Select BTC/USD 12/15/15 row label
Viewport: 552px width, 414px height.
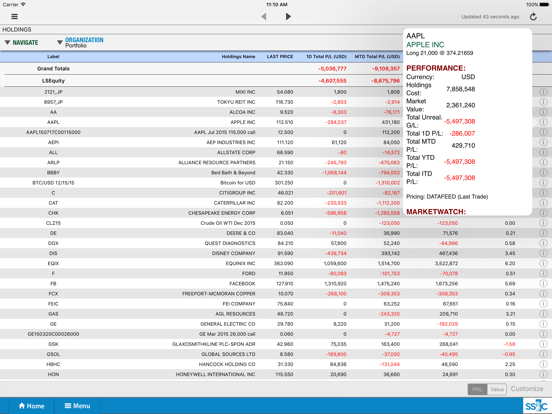53,183
